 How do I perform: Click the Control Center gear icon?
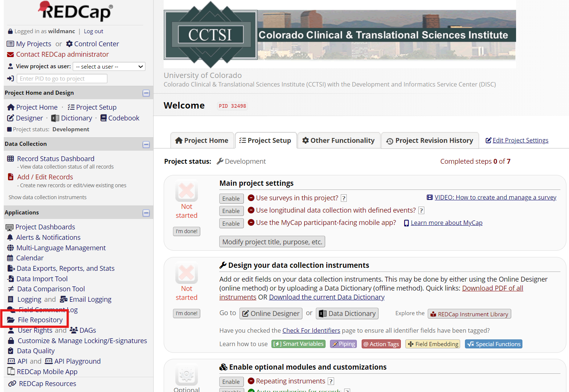tap(69, 44)
